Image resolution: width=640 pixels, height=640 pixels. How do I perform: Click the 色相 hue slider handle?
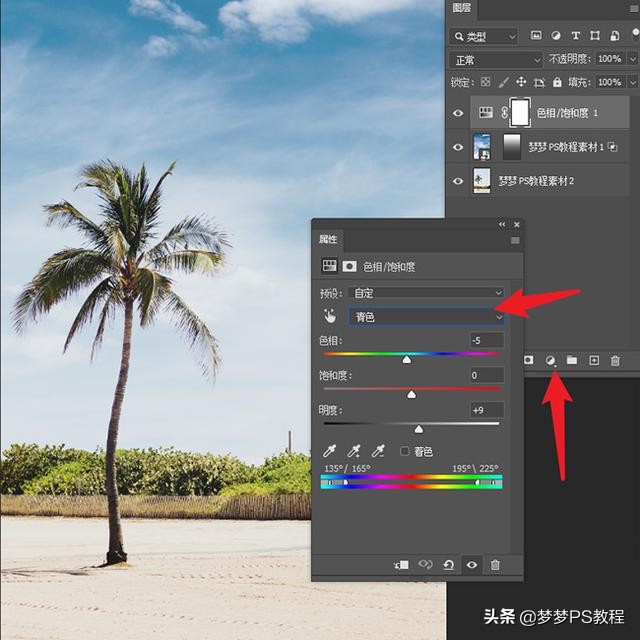pyautogui.click(x=407, y=359)
